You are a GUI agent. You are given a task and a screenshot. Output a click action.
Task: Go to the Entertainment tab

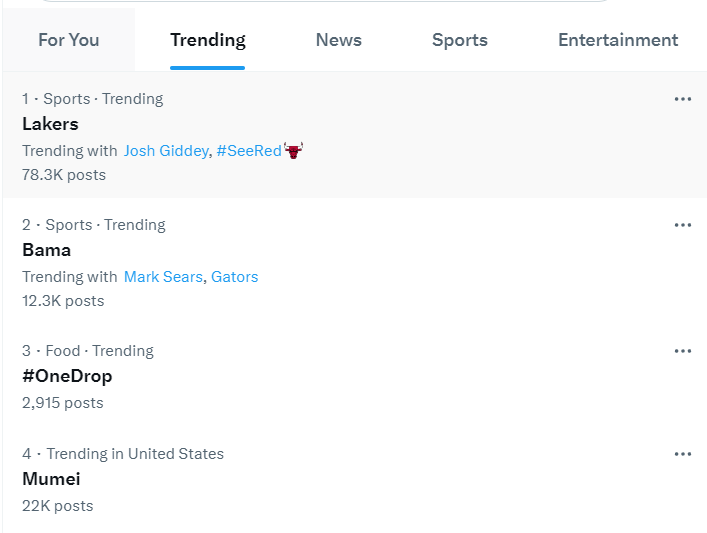click(618, 40)
